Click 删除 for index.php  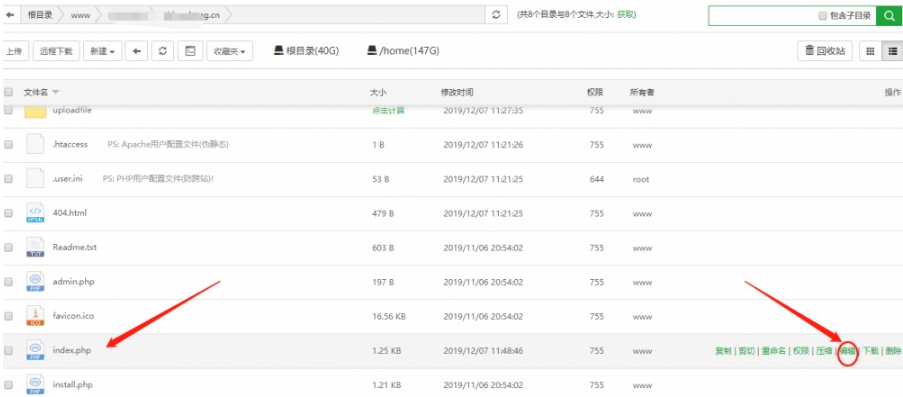[x=893, y=350]
